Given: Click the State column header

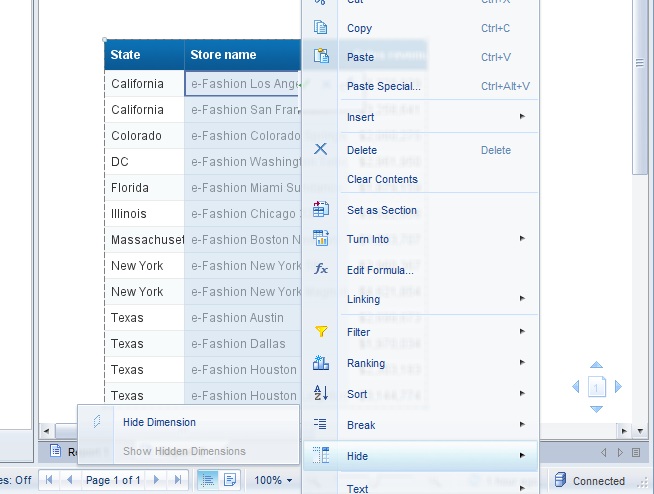Looking at the screenshot, I should (144, 55).
